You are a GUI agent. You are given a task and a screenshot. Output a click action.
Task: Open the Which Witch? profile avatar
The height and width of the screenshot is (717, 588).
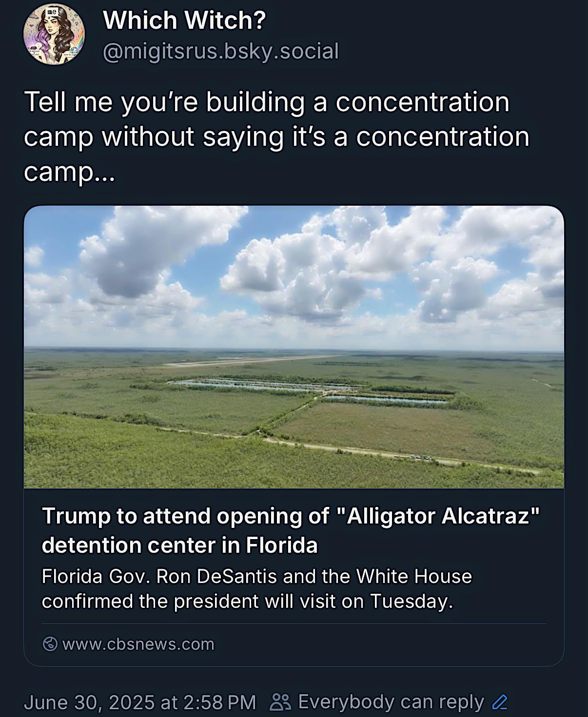click(x=54, y=35)
